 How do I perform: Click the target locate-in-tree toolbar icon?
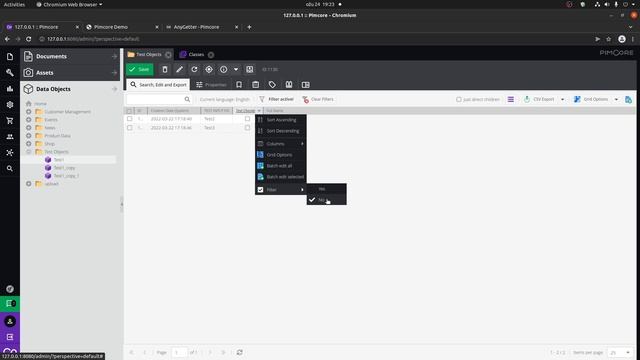tap(209, 69)
